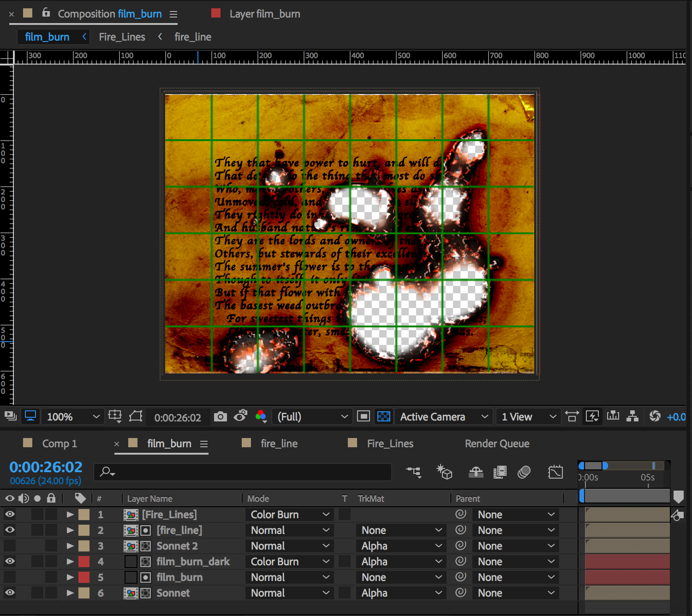Switch to the fire_line timeline tab
Image resolution: width=692 pixels, height=616 pixels.
(x=279, y=444)
